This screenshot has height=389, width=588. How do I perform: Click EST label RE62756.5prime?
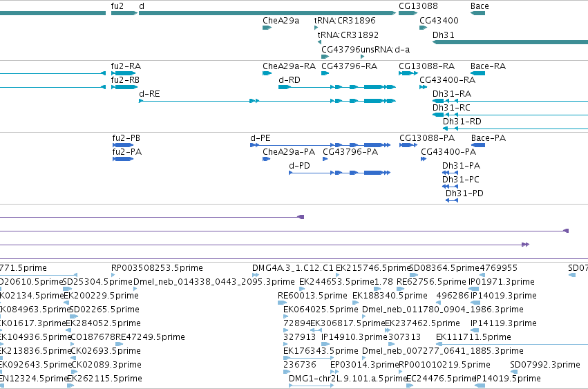431,282
